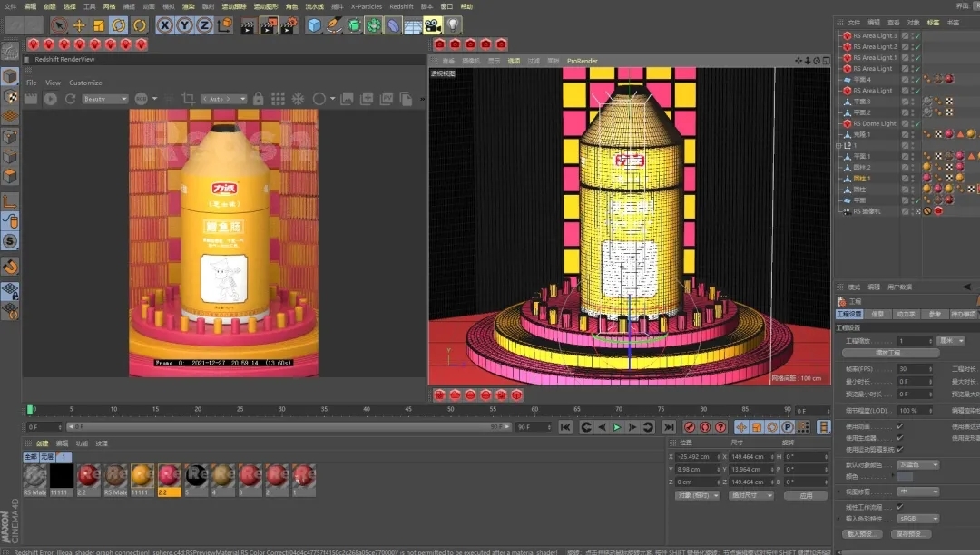Image resolution: width=980 pixels, height=555 pixels.
Task: Click the snowflake freeze icon in RenderView
Action: (299, 99)
